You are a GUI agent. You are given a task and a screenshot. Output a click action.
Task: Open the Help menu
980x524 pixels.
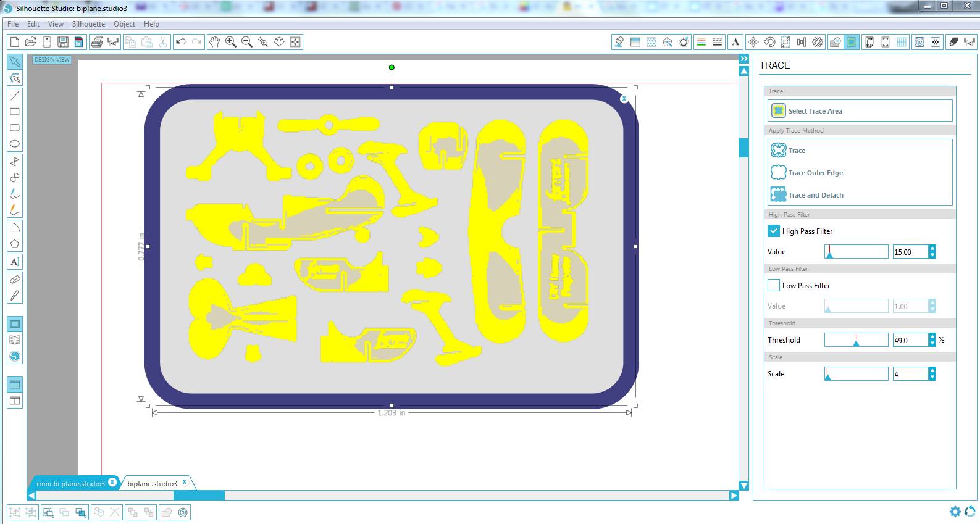coord(151,24)
